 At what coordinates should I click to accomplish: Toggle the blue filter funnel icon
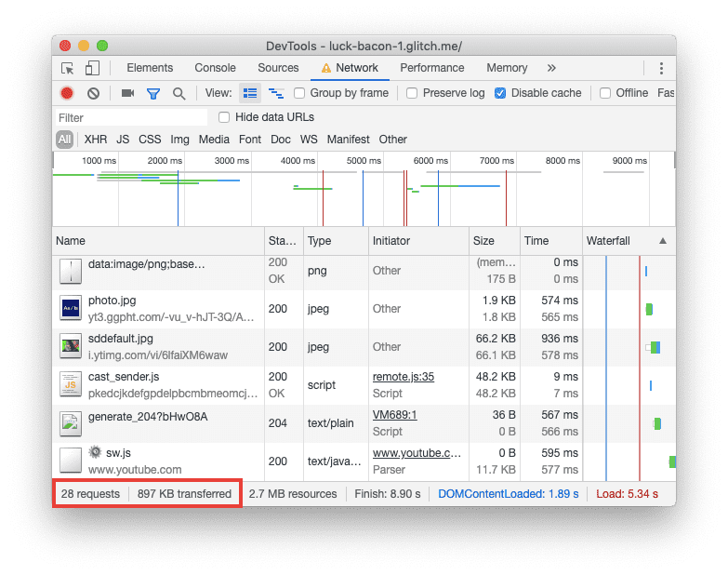point(153,93)
